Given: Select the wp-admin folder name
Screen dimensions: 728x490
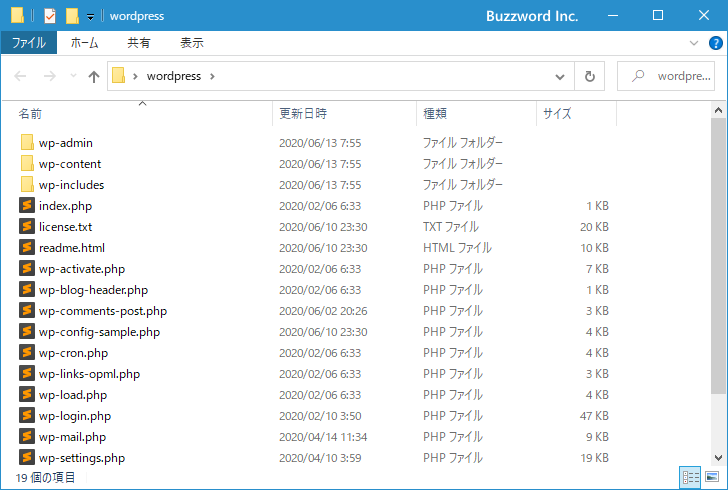Looking at the screenshot, I should (x=65, y=143).
